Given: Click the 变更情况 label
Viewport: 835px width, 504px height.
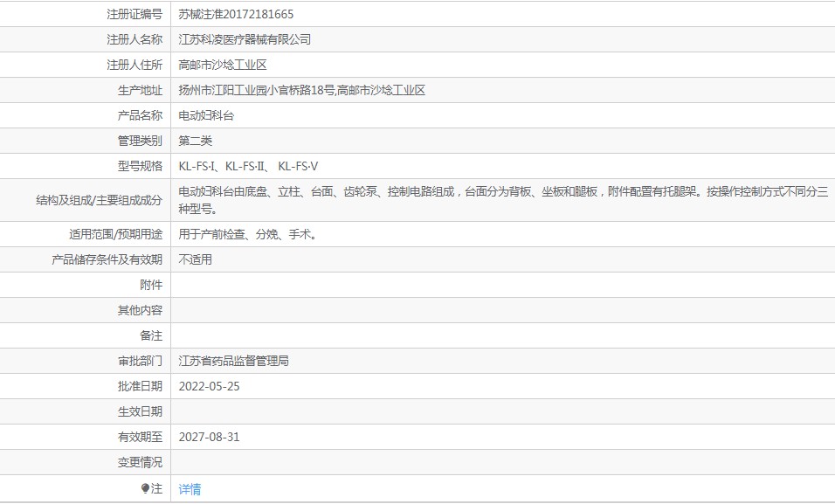Looking at the screenshot, I should pyautogui.click(x=140, y=462).
